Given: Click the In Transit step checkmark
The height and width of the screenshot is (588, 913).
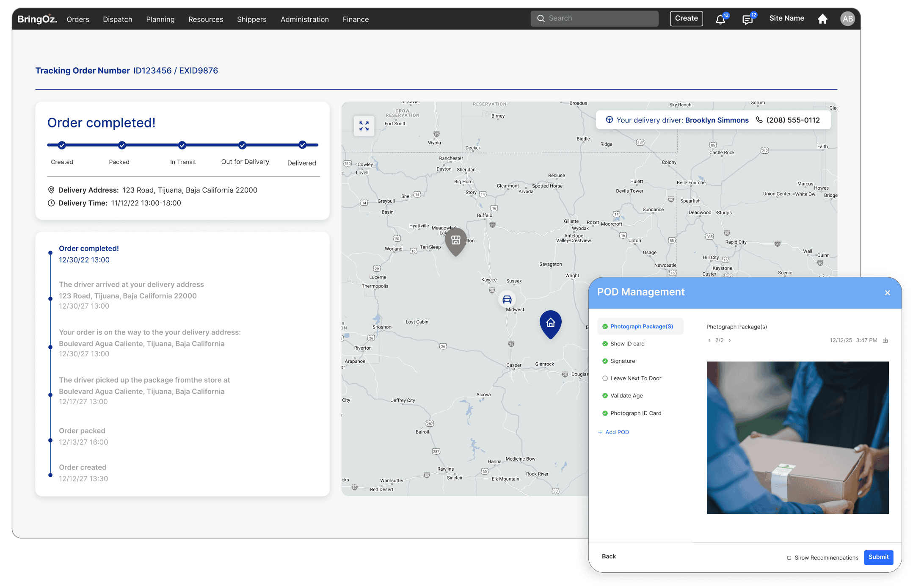Looking at the screenshot, I should click(182, 145).
